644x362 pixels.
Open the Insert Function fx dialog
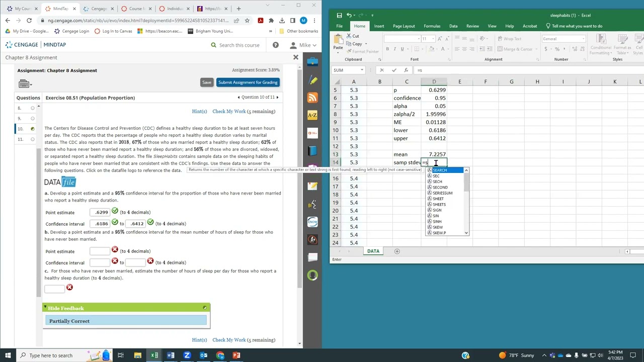pos(406,70)
